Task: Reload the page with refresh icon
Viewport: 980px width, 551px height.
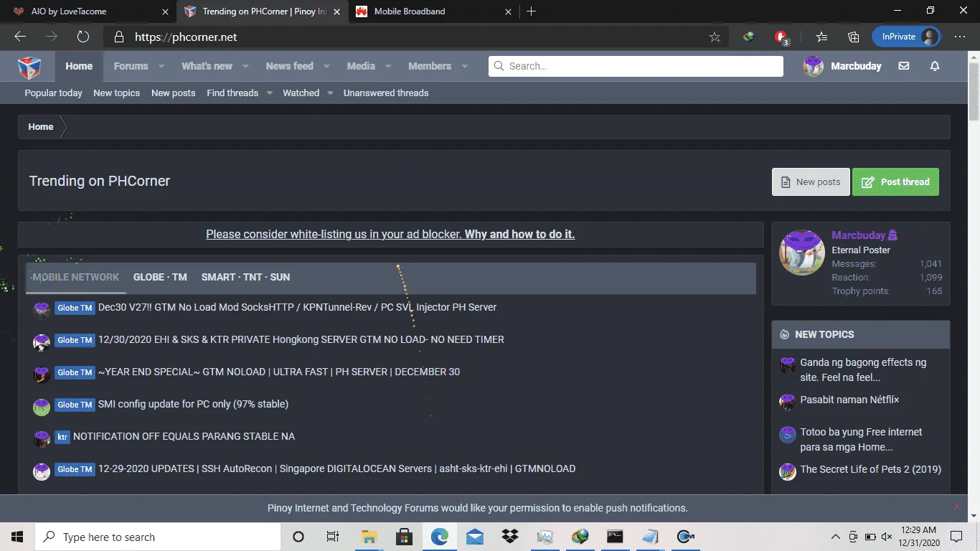Action: tap(83, 37)
